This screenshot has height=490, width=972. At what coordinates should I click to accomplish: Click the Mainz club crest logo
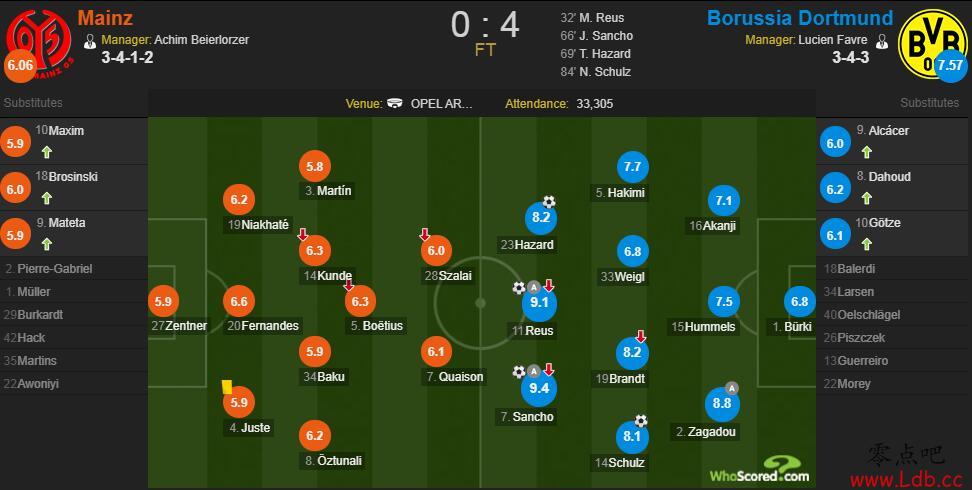point(38,45)
